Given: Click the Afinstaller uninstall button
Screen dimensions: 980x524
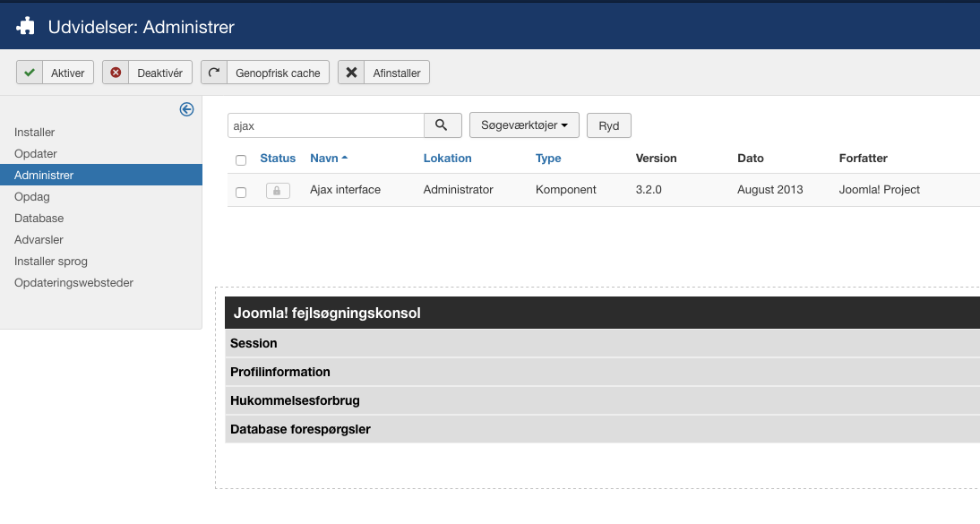Looking at the screenshot, I should coord(383,73).
